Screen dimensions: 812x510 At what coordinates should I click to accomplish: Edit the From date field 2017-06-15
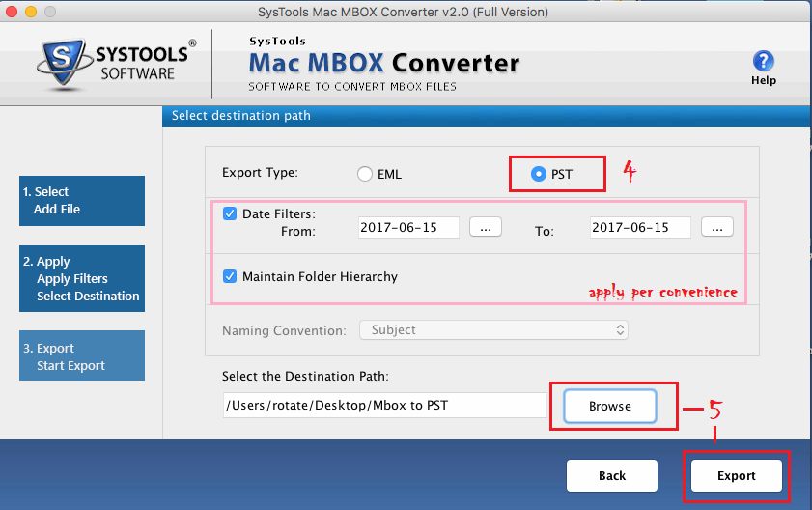coord(408,228)
